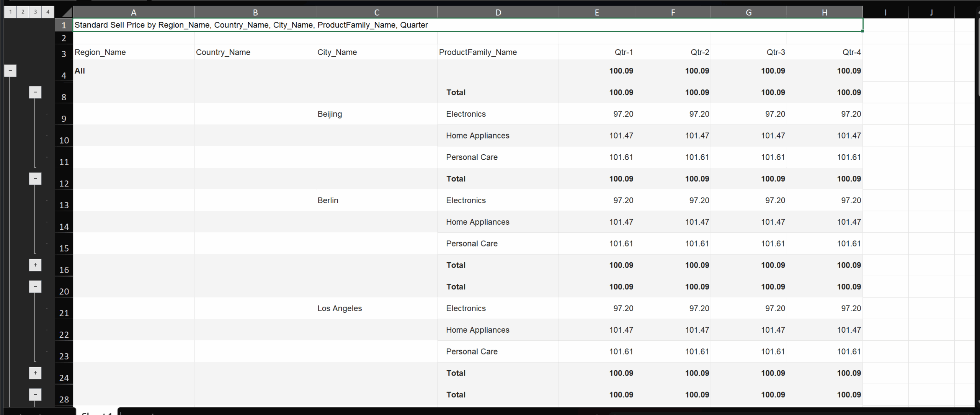Expand the collapsed group at row 24
Viewport: 980px width, 415px height.
click(x=35, y=373)
